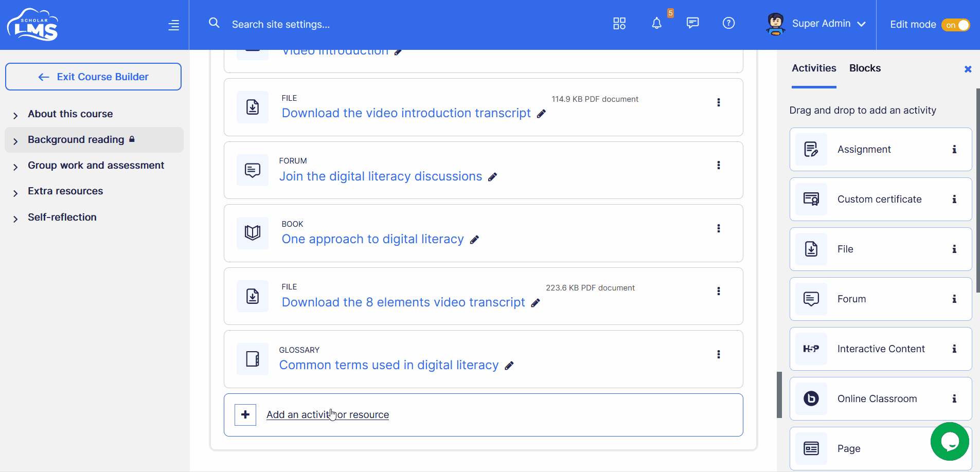Edit title of the Glossary activity with pencil
This screenshot has width=980, height=472.
coord(509,366)
